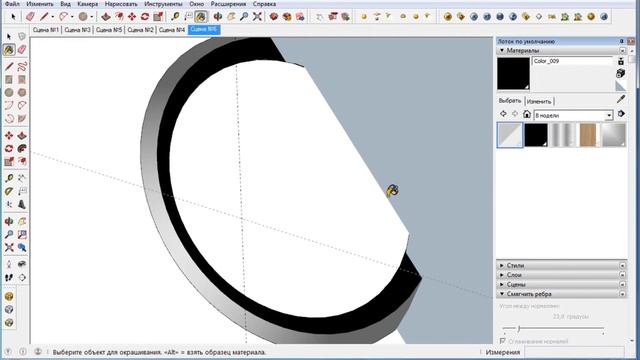Expand the Слои panel
The image size is (640, 360).
pos(502,275)
